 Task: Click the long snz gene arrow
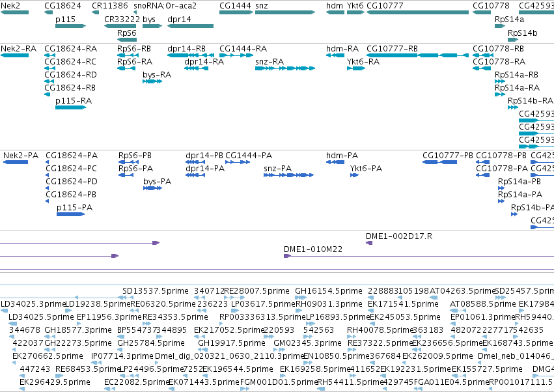click(x=285, y=12)
